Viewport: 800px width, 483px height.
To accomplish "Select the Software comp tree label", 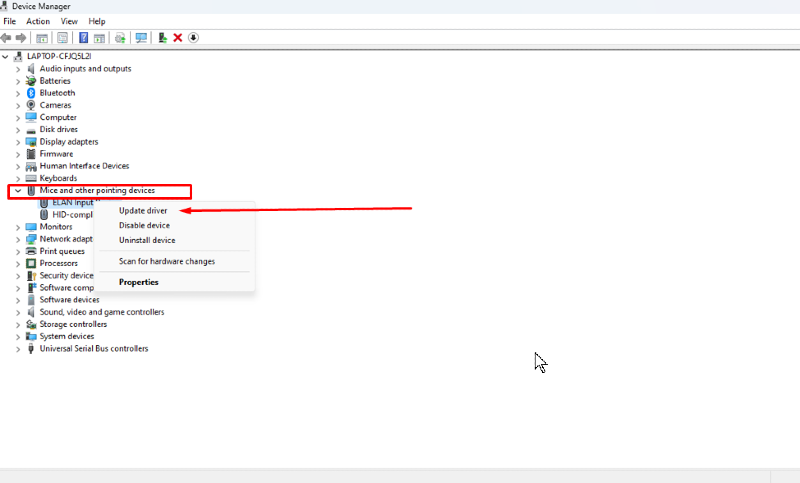I will click(67, 288).
